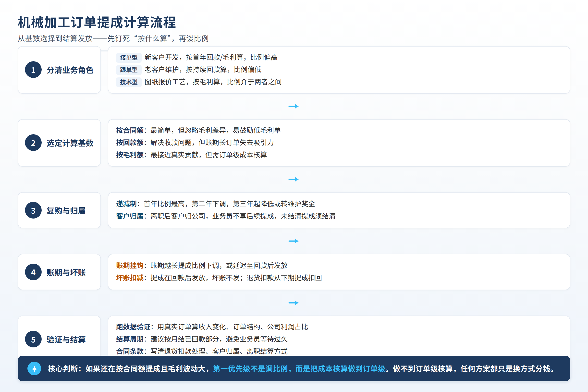
Task: Click the 结算周期 label
Action: point(130,339)
